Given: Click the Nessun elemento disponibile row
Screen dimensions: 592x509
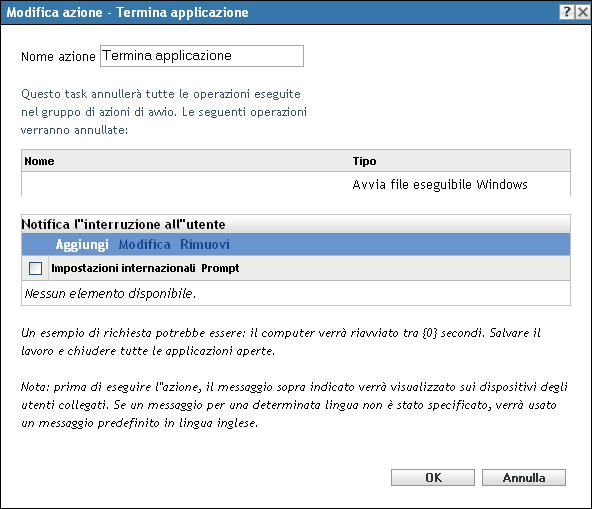Looking at the screenshot, I should 296,293.
